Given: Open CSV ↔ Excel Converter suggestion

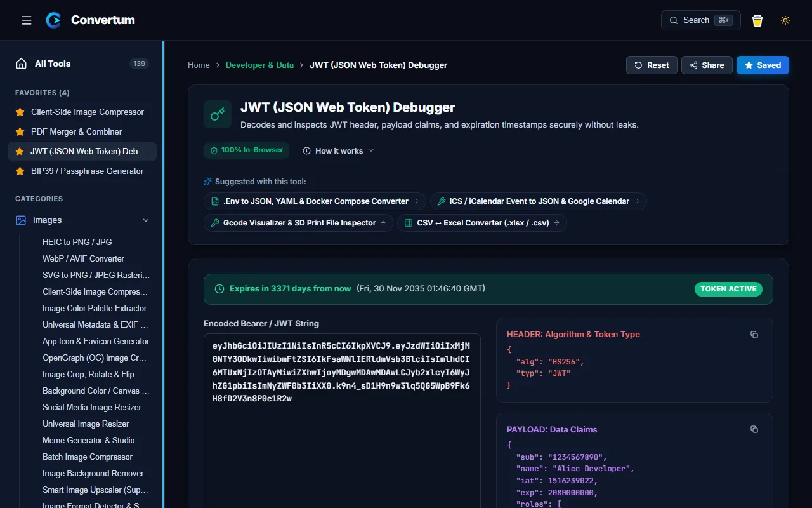Looking at the screenshot, I should click(482, 223).
